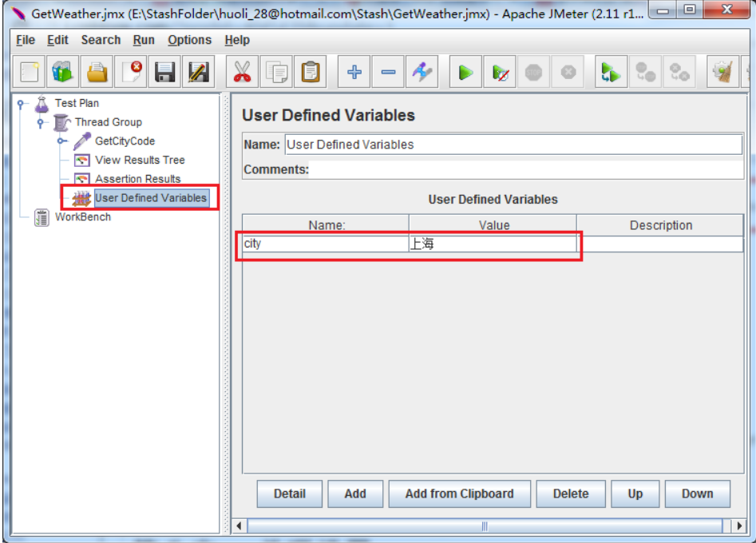Click the Clear broom icon

tap(724, 73)
